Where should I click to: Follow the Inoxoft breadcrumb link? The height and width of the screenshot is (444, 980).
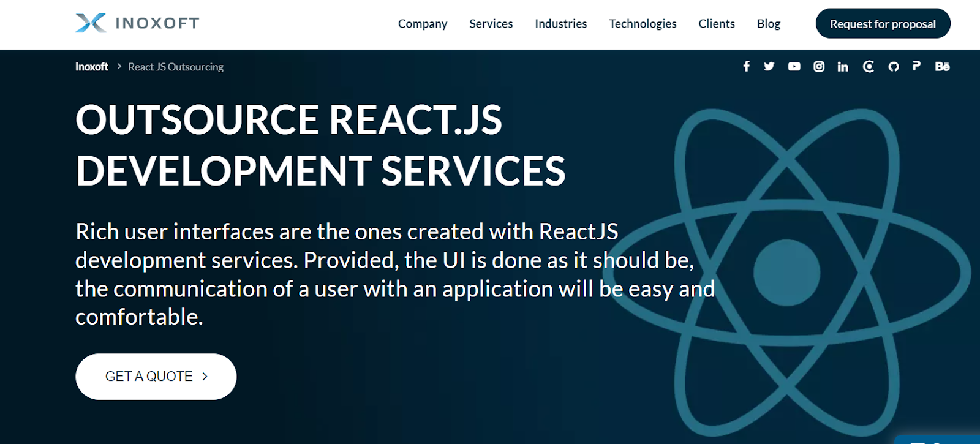[92, 67]
